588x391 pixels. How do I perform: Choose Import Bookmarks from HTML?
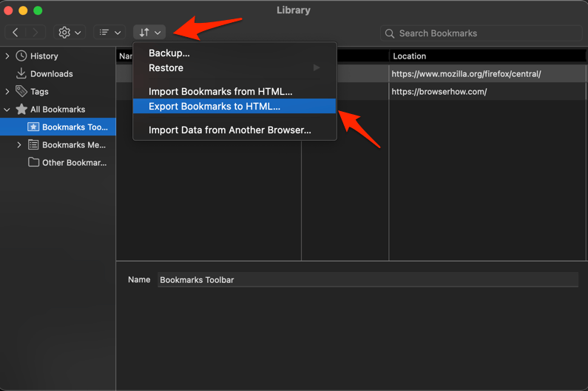pos(220,92)
